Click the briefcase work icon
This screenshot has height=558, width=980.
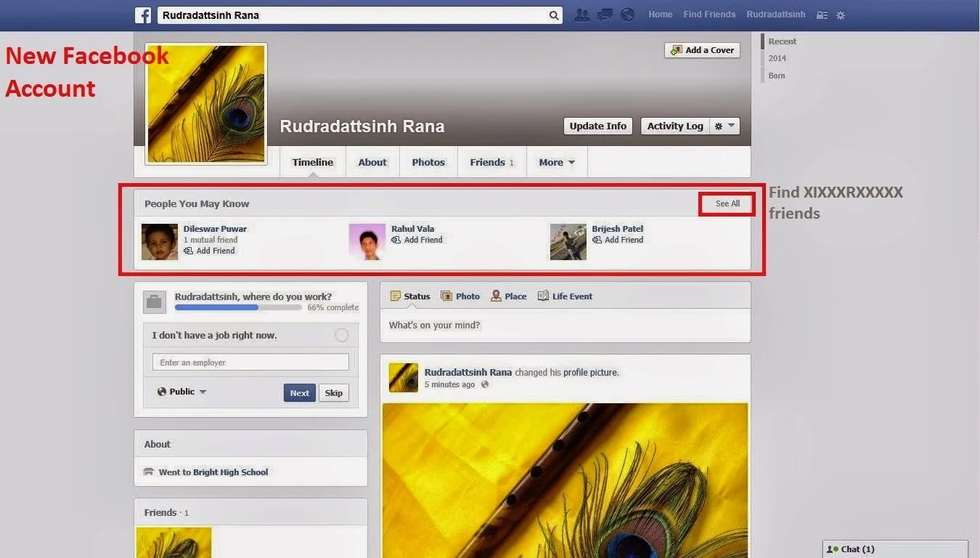[x=154, y=302]
